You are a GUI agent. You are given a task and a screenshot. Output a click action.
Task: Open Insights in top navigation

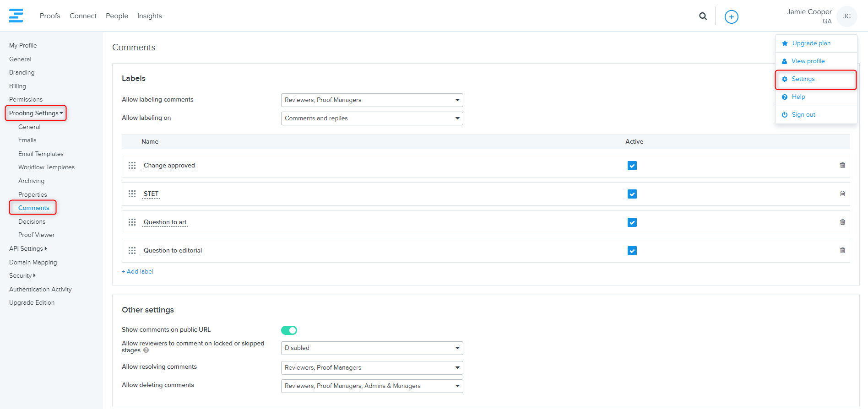149,16
